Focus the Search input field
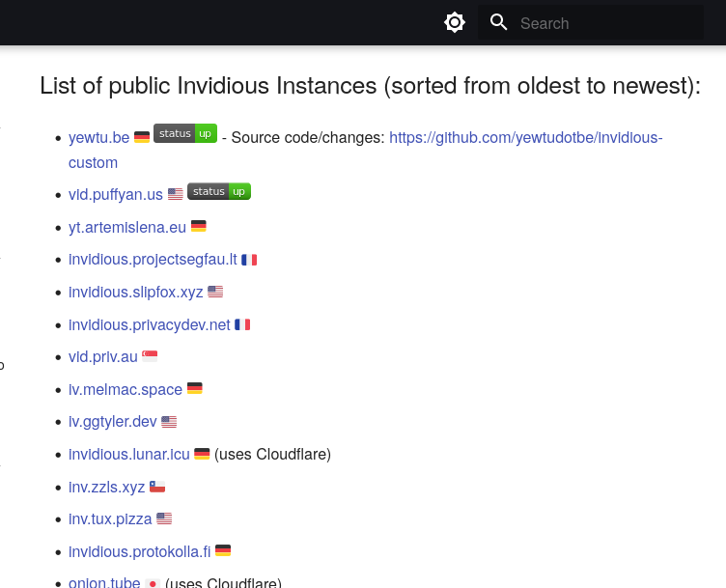726x588 pixels. (x=591, y=22)
